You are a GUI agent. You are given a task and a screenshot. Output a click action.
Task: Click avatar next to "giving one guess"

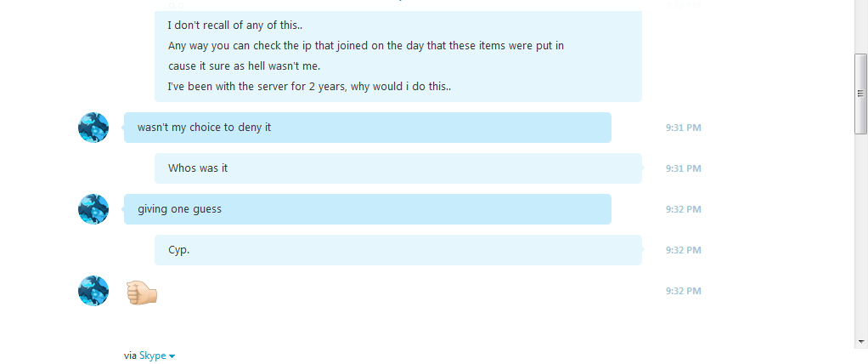pyautogui.click(x=93, y=209)
